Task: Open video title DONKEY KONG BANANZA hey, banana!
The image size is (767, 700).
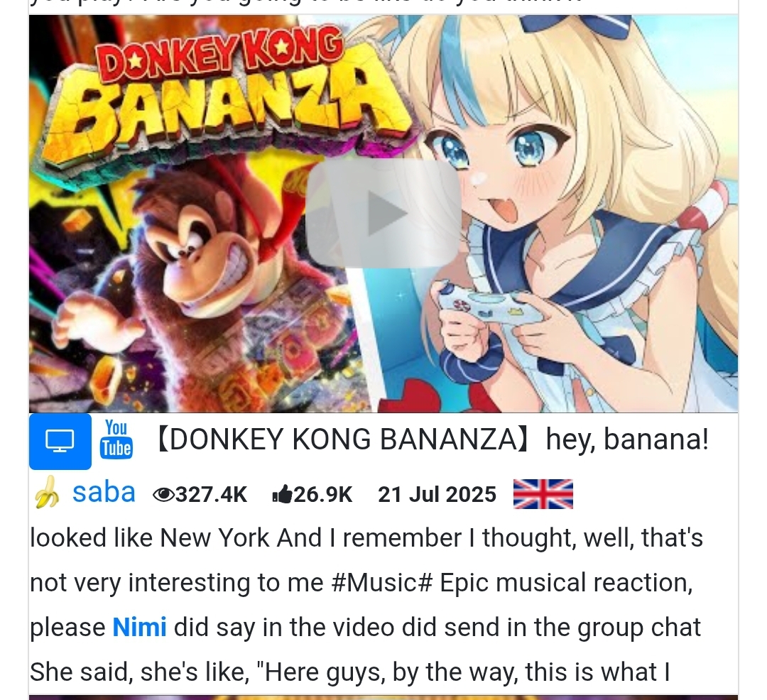Action: coord(432,439)
